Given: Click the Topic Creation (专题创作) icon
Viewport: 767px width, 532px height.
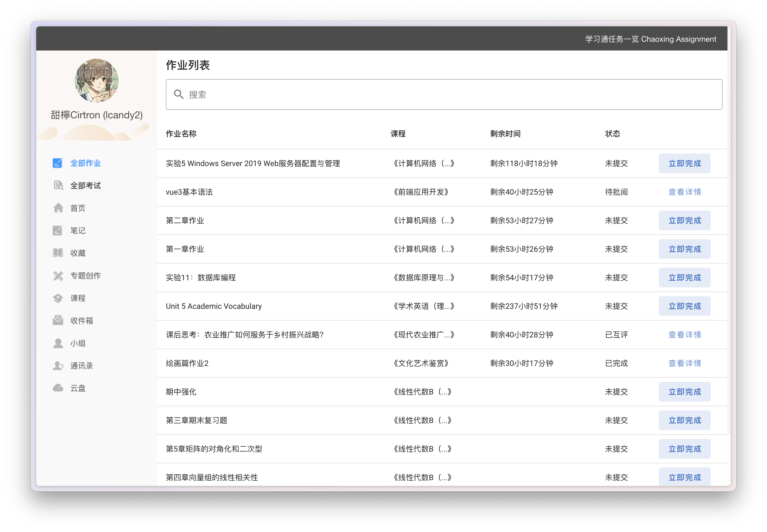Looking at the screenshot, I should (x=58, y=276).
